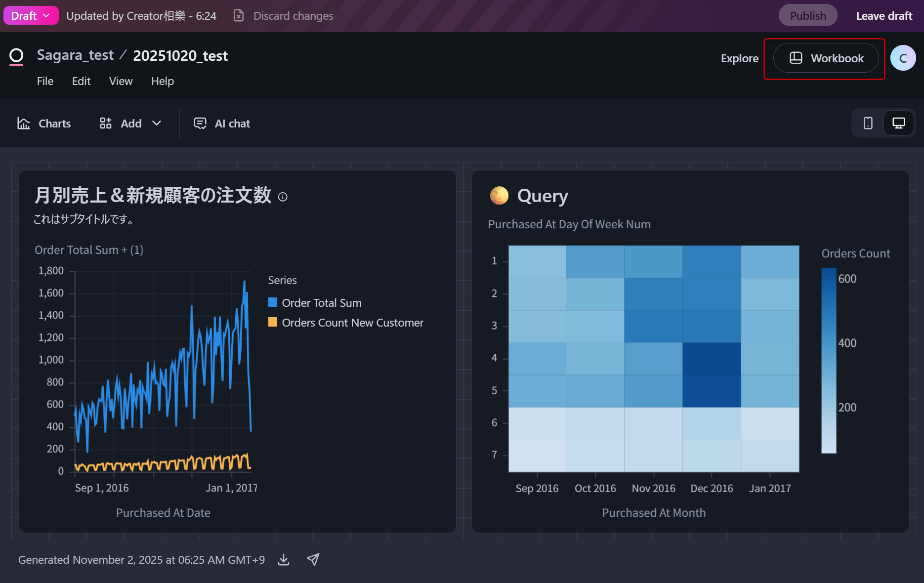Viewport: 924px width, 583px height.
Task: Click the Add grid-plus icon
Action: point(105,124)
